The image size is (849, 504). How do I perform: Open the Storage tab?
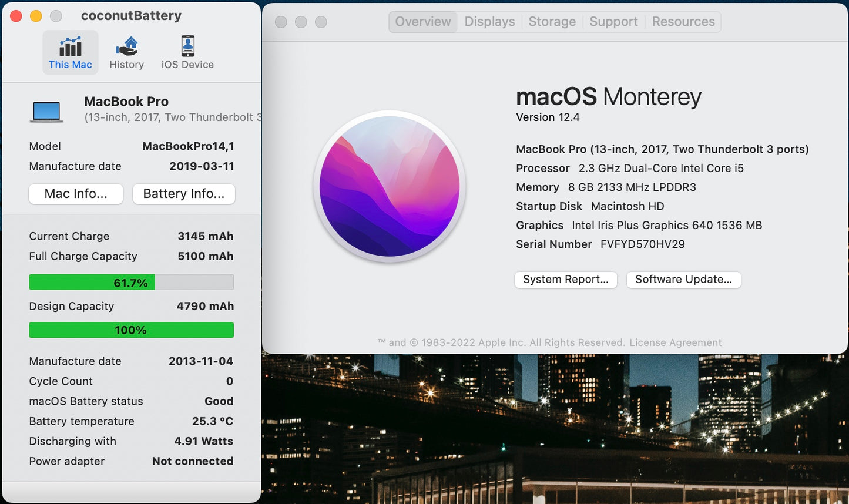point(552,22)
